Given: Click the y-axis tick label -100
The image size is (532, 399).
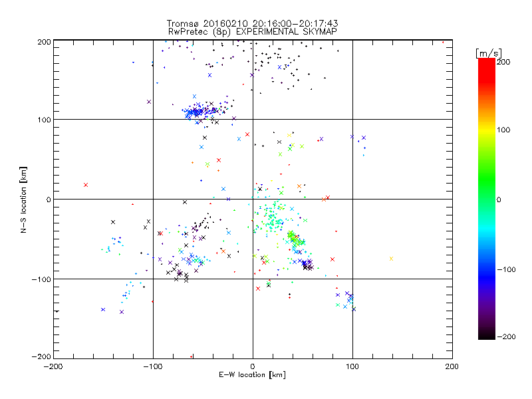Looking at the screenshot, I should click(x=41, y=279).
